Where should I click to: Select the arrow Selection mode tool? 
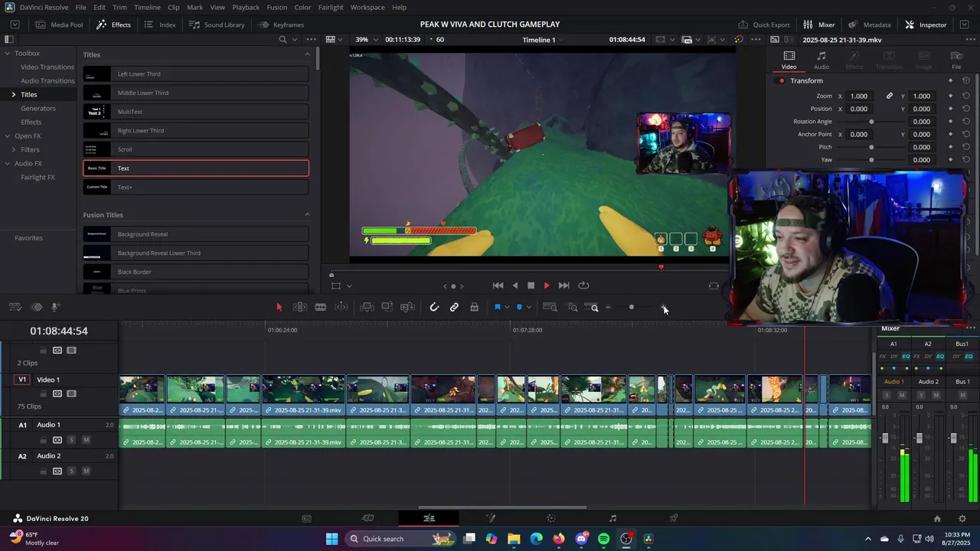[279, 307]
